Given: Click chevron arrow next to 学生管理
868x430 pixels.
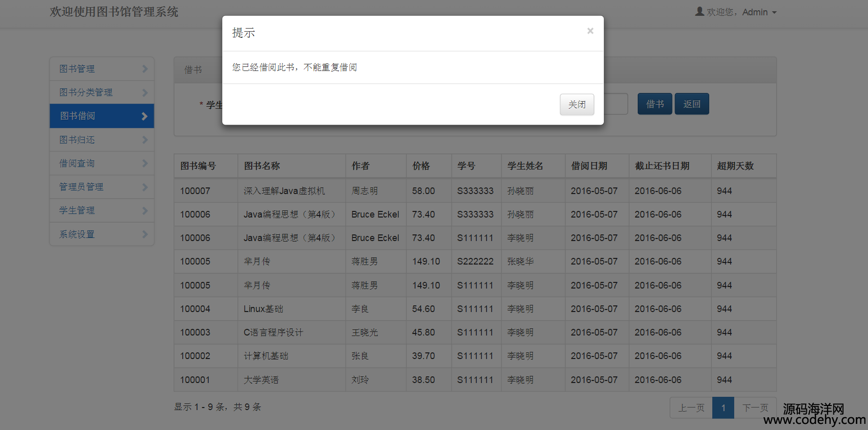Looking at the screenshot, I should pyautogui.click(x=144, y=210).
